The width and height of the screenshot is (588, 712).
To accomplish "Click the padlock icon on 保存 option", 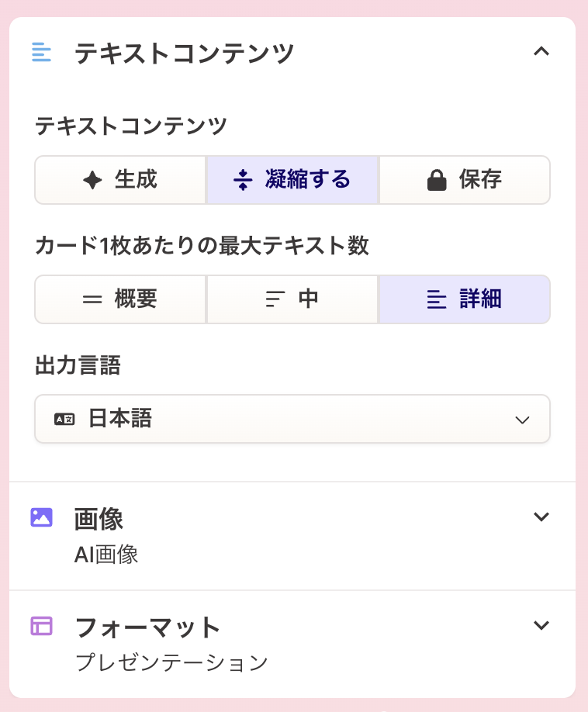I will (438, 181).
